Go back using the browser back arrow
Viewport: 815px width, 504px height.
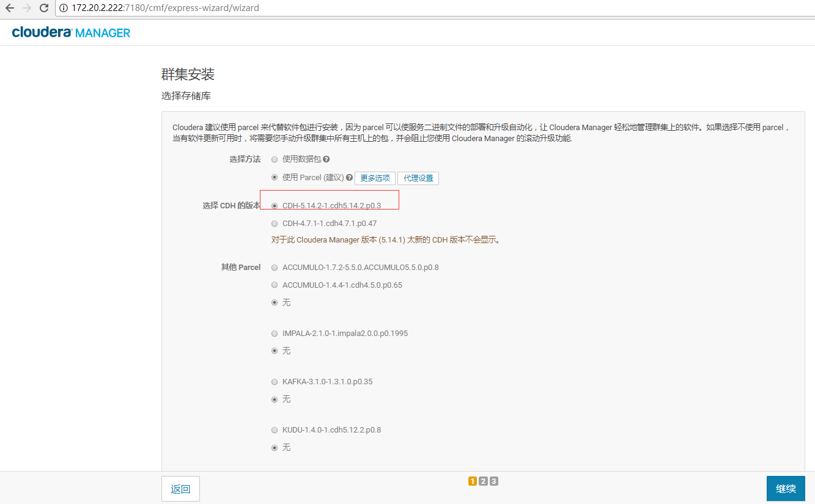pyautogui.click(x=10, y=8)
